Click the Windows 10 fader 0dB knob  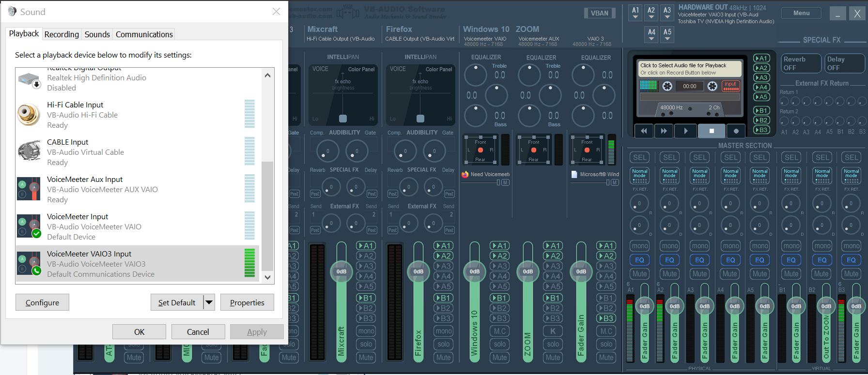475,271
